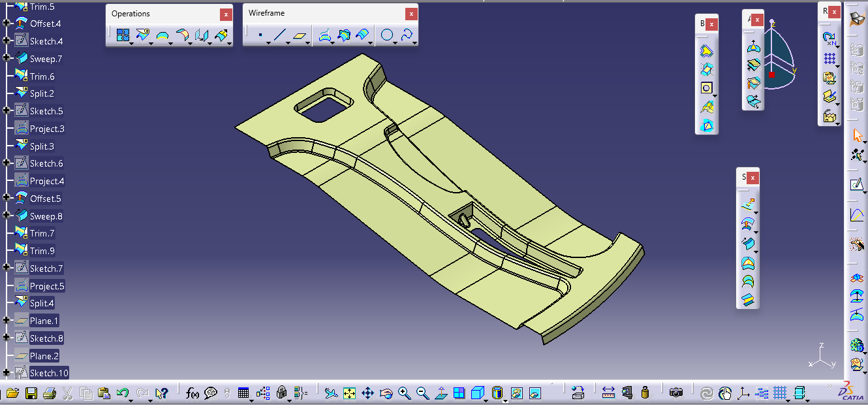Click the Capture camera icon
Screen dimensions: 868x405
(676, 393)
